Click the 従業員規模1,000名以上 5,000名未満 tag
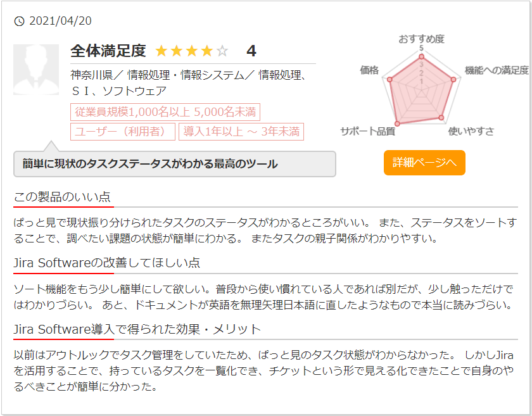The image size is (532, 416). 165,113
